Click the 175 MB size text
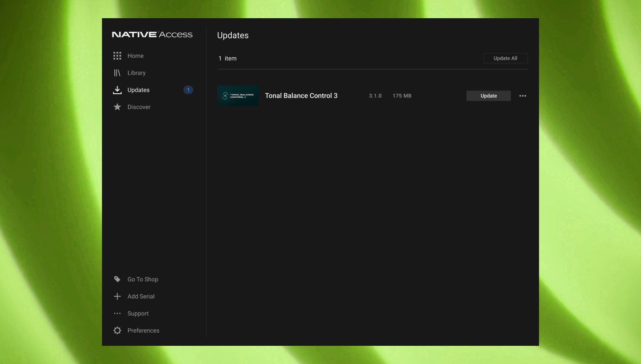Screen dimensions: 641x364 tap(402, 96)
